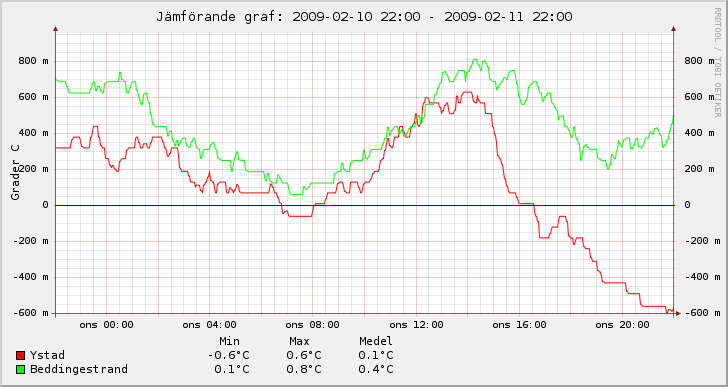The image size is (728, 387).
Task: Click the red Ystad legend swatch
Action: [20, 355]
